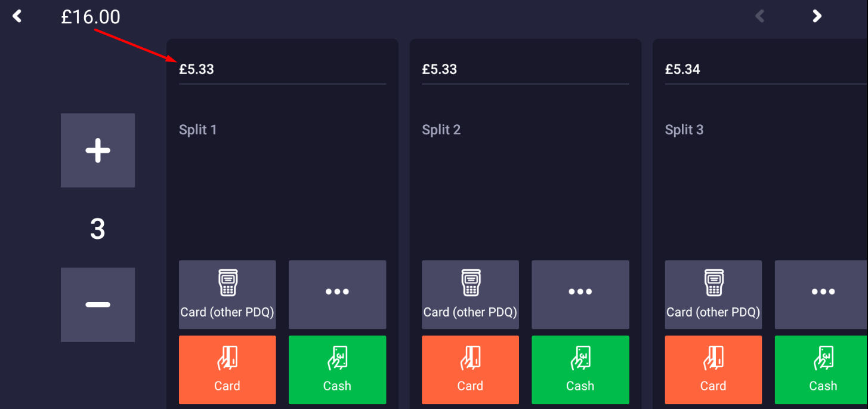
Task: Pay Split 1 by orange Card button
Action: [x=227, y=370]
